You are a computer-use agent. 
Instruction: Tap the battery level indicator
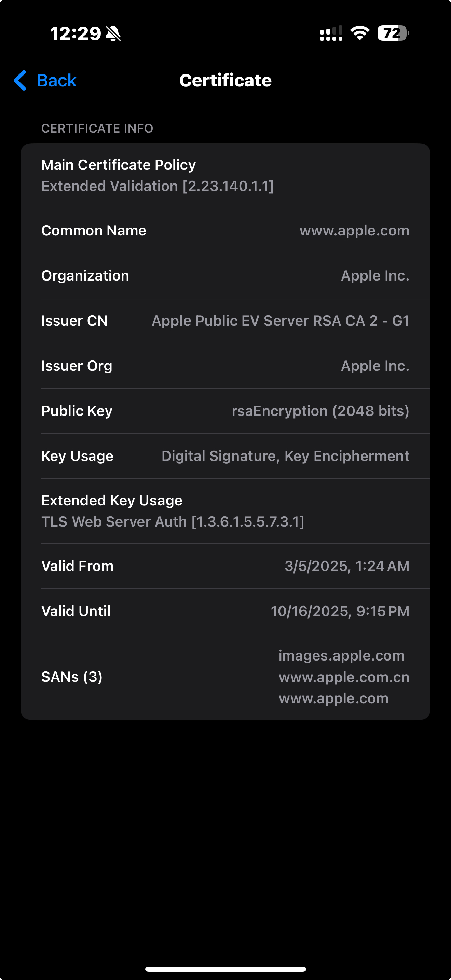(x=393, y=33)
